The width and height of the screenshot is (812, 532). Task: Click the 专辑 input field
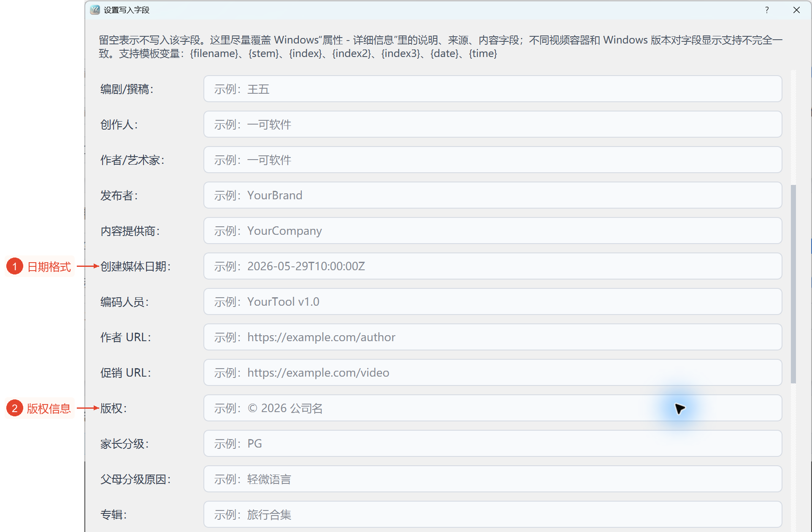(493, 514)
